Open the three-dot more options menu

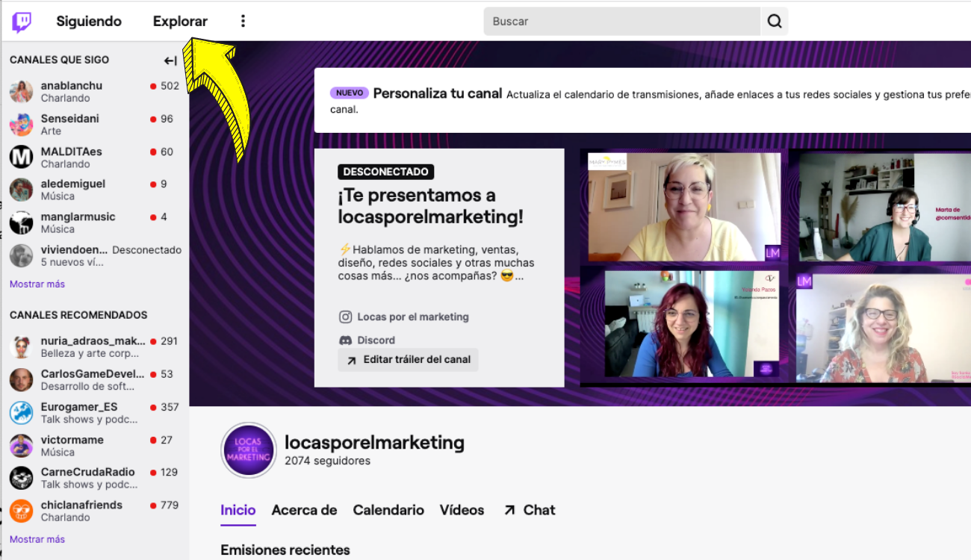(x=243, y=21)
